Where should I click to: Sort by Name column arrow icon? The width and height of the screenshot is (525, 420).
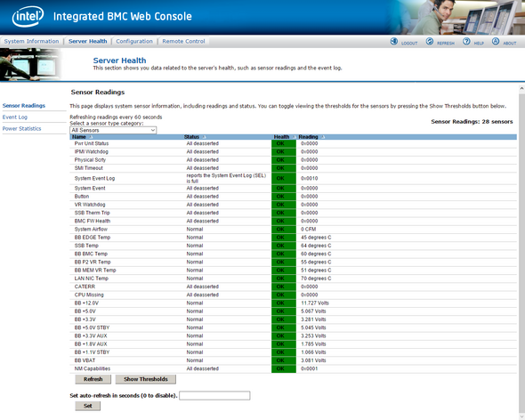91,137
